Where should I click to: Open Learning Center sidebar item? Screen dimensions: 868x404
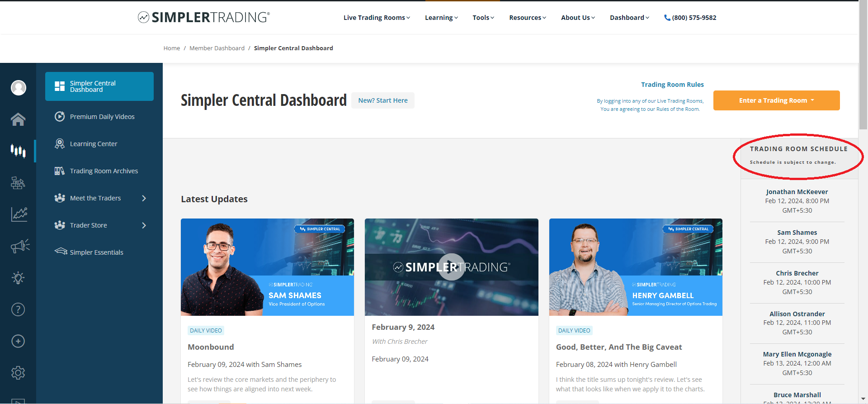coord(99,144)
